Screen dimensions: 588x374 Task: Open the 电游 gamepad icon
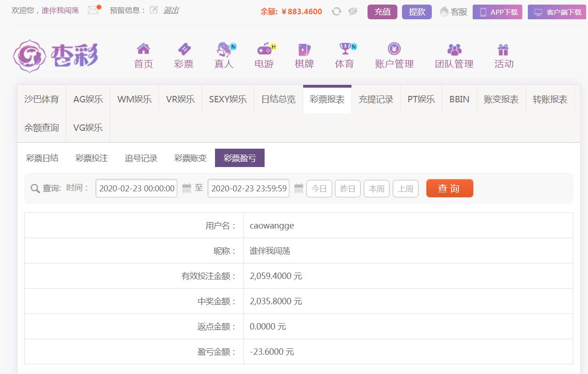(264, 49)
